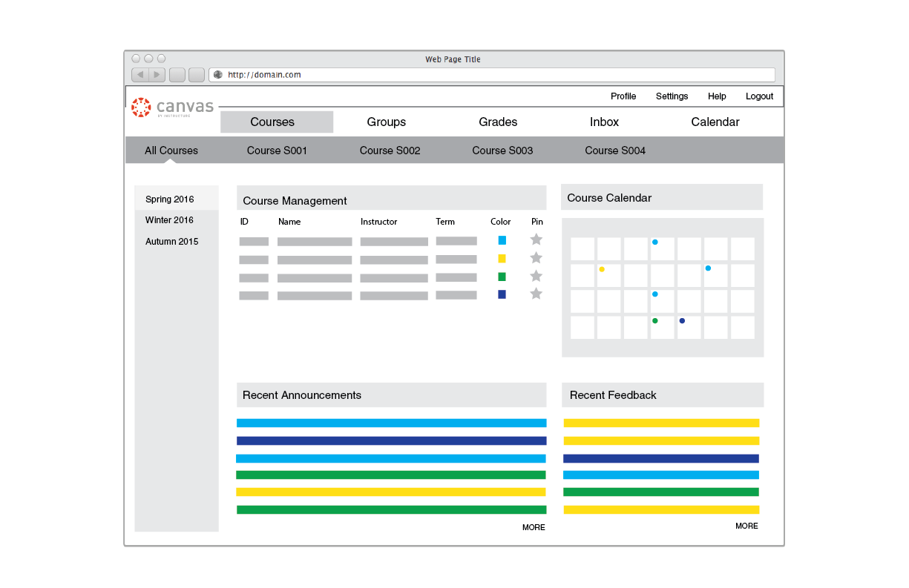Switch to Course S001 sub-tab
Image resolution: width=909 pixels, height=588 pixels.
[x=277, y=151]
